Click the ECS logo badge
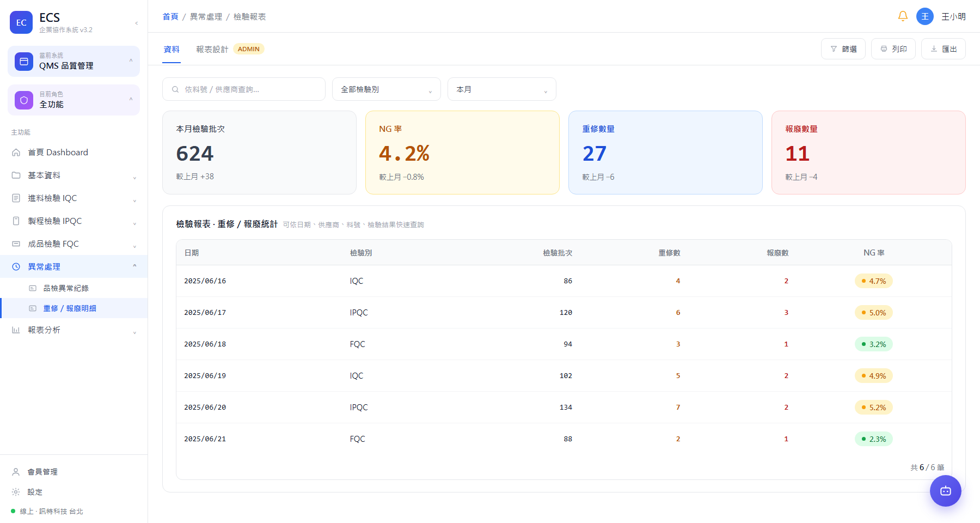This screenshot has height=523, width=980. (x=21, y=22)
